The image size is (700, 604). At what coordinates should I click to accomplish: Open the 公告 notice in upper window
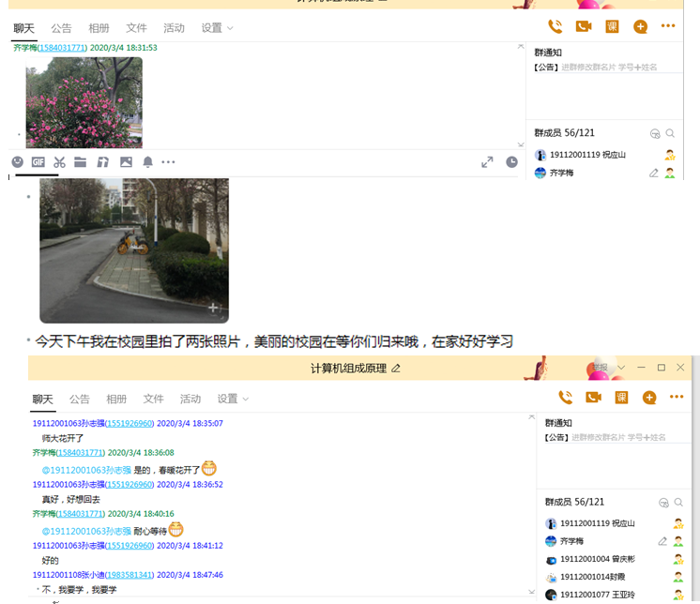click(596, 67)
